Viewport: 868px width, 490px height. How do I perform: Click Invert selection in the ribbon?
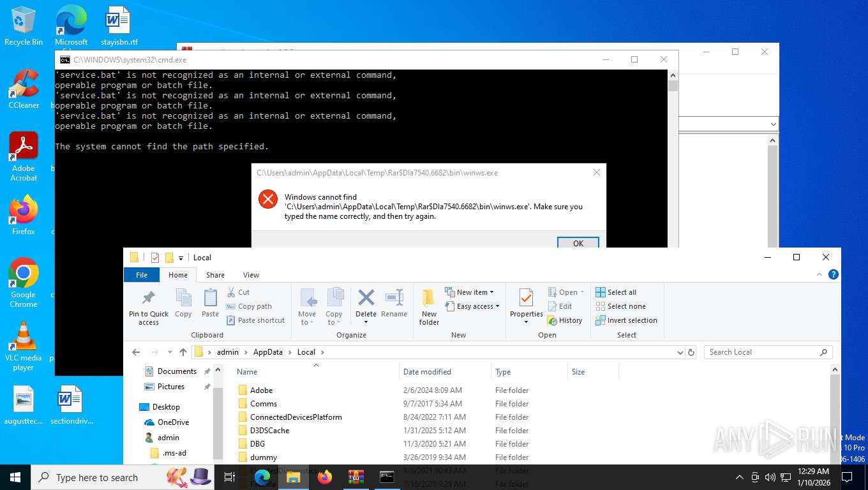[626, 320]
